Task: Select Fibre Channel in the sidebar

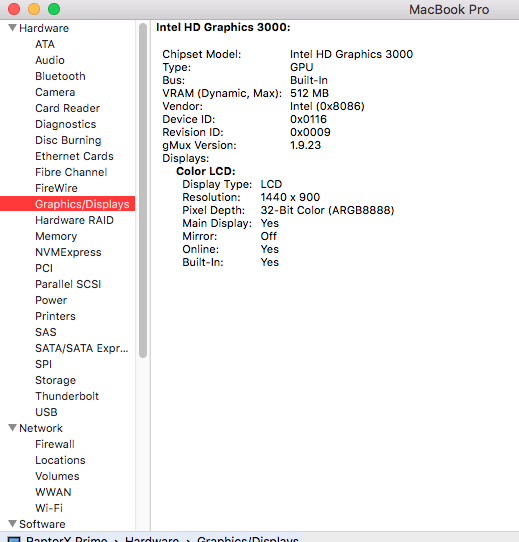Action: click(71, 172)
